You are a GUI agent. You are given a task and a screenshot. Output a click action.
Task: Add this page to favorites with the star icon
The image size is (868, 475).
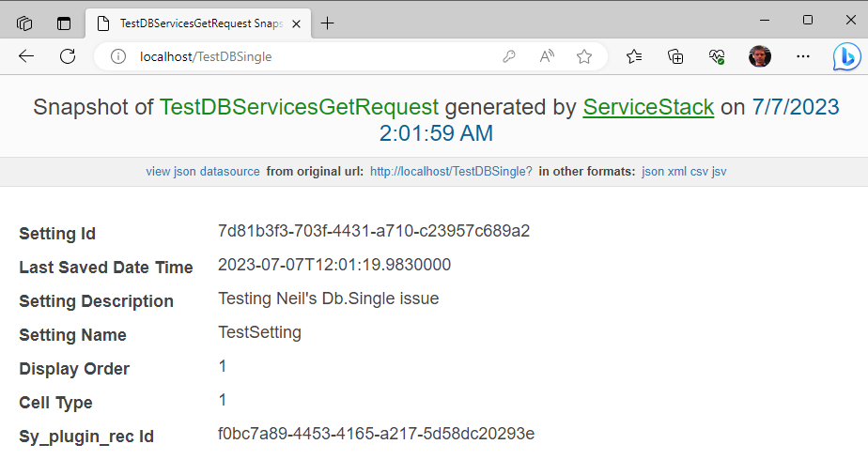point(584,56)
